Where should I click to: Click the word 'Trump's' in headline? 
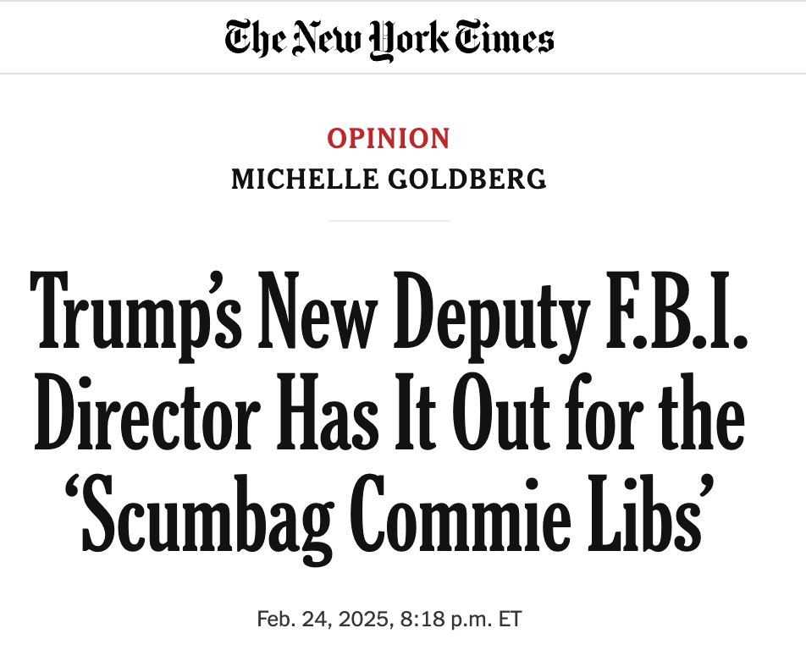[x=135, y=316]
